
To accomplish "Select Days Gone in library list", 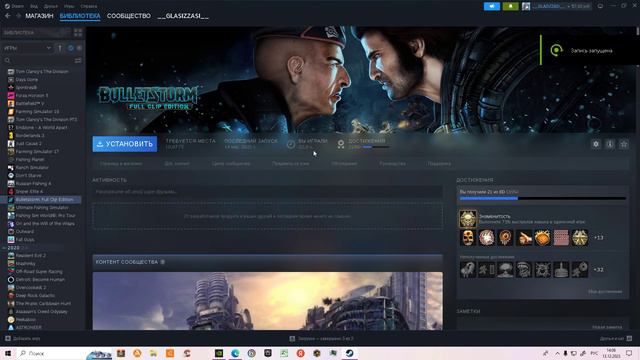I will (x=27, y=80).
